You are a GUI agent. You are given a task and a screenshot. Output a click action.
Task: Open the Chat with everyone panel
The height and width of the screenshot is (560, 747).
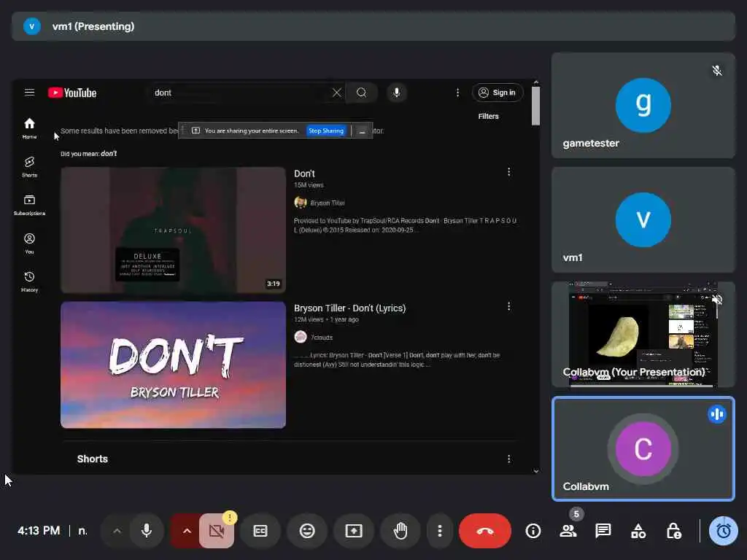(603, 531)
